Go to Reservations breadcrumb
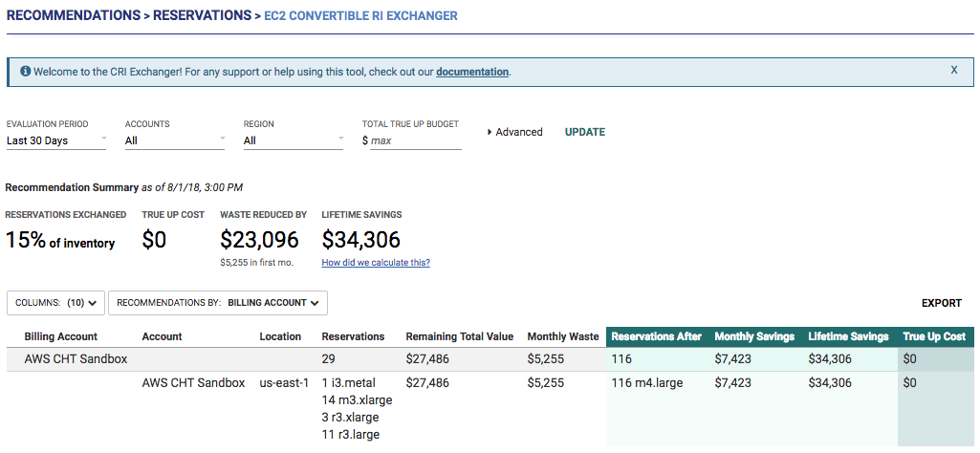The width and height of the screenshot is (980, 453). tap(203, 15)
